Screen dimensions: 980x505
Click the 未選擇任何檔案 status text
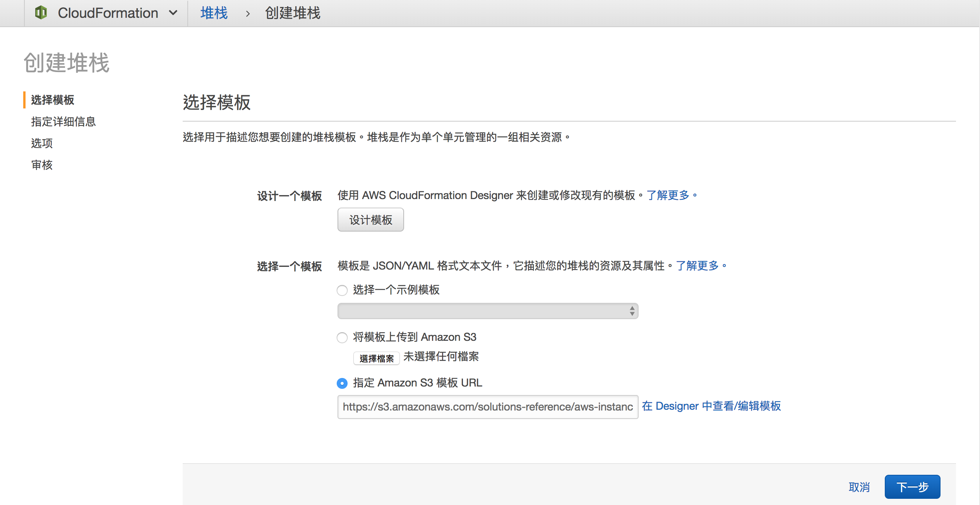pos(441,356)
